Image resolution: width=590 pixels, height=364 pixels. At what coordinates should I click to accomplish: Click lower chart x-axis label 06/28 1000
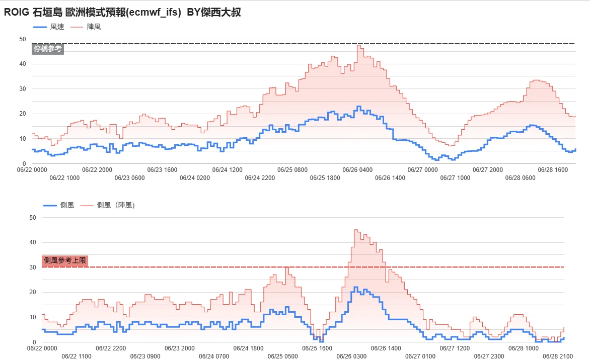click(x=524, y=348)
